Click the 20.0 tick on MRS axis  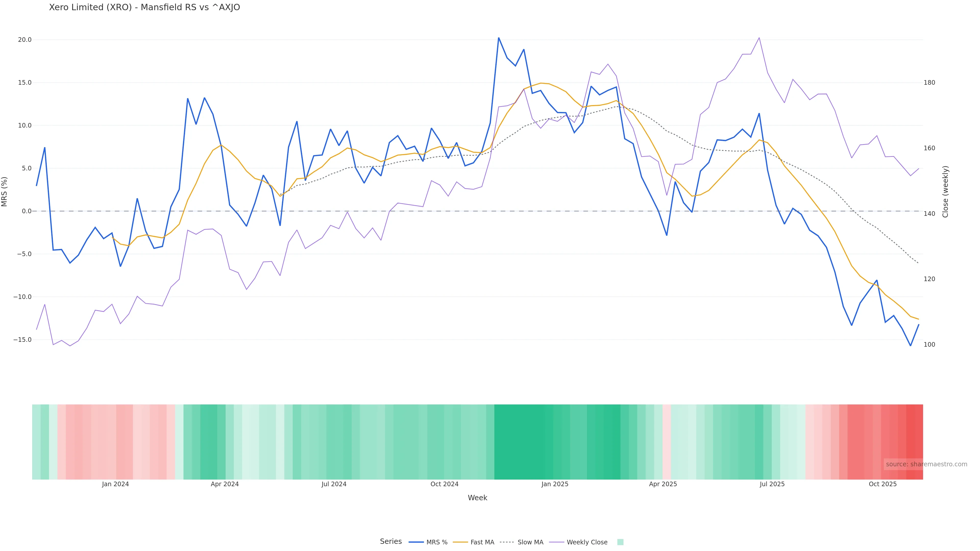coord(25,40)
